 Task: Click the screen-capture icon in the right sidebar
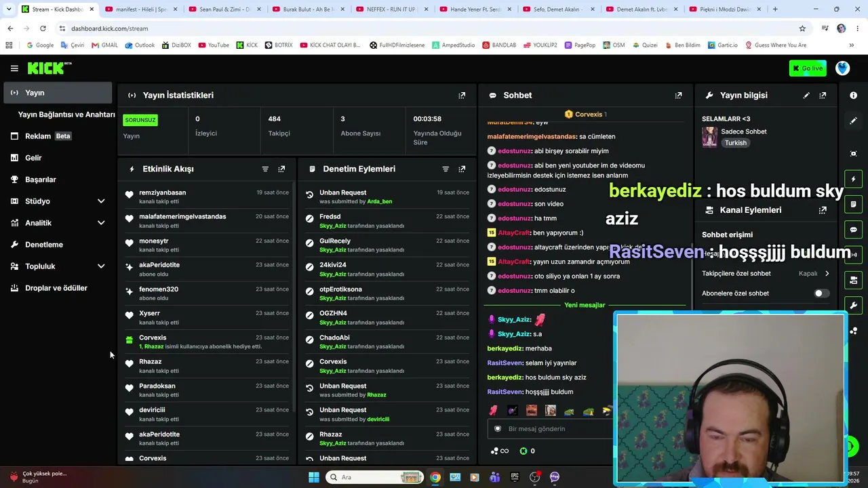[853, 154]
